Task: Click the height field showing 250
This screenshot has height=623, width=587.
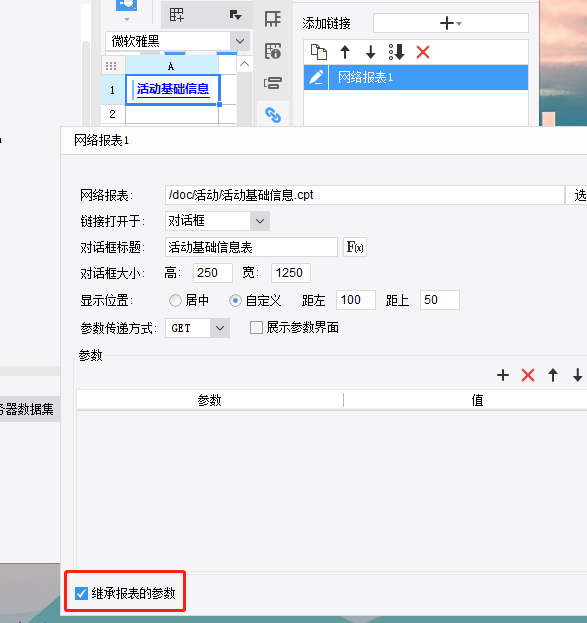Action: 213,273
